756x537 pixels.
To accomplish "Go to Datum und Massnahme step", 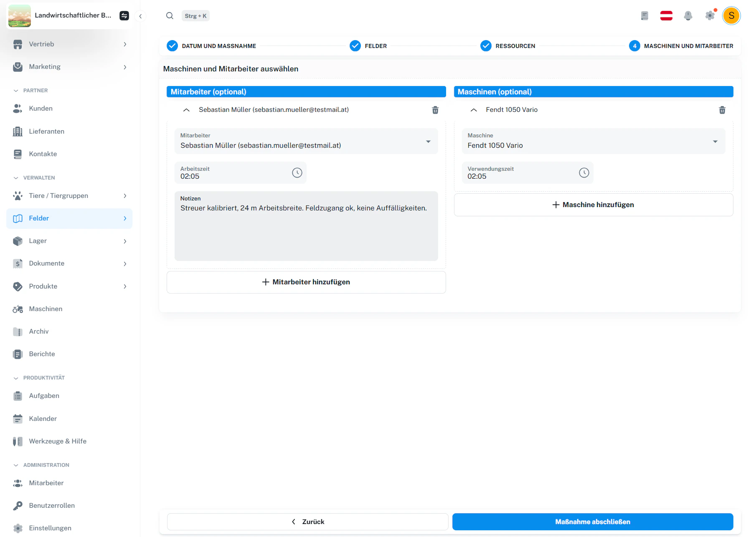I will coord(211,46).
